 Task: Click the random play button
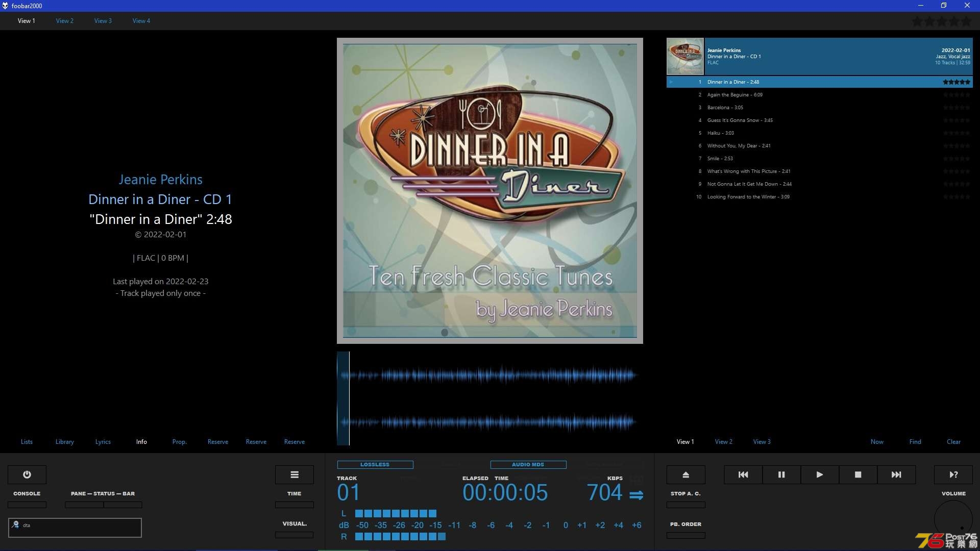pos(953,474)
